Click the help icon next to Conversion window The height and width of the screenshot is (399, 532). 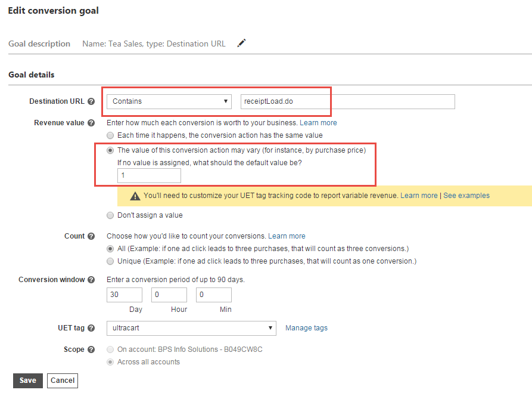91,280
